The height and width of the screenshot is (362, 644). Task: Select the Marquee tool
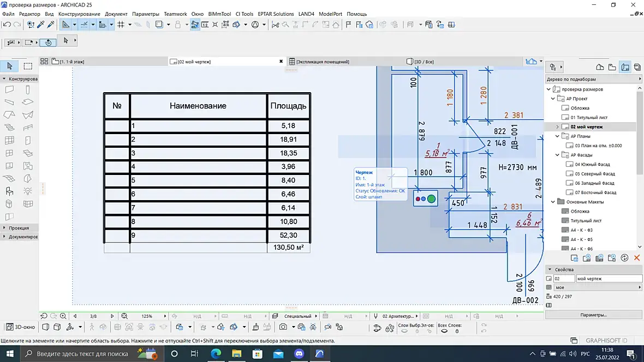pos(27,66)
